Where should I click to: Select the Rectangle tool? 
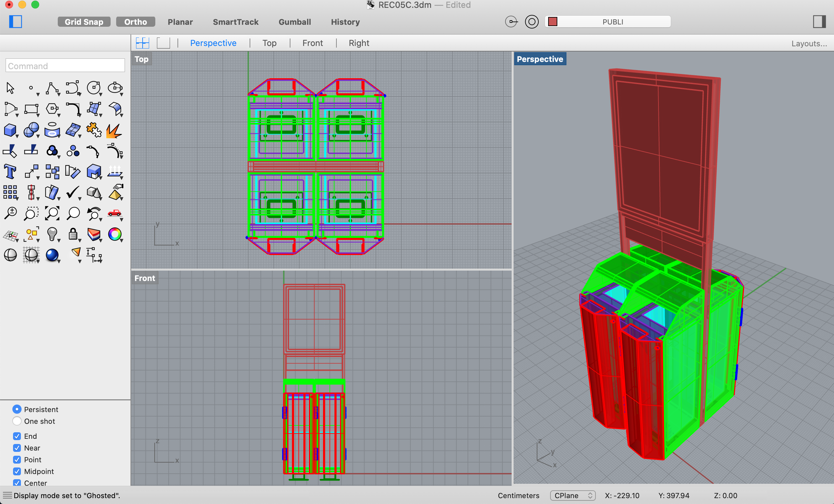click(31, 109)
